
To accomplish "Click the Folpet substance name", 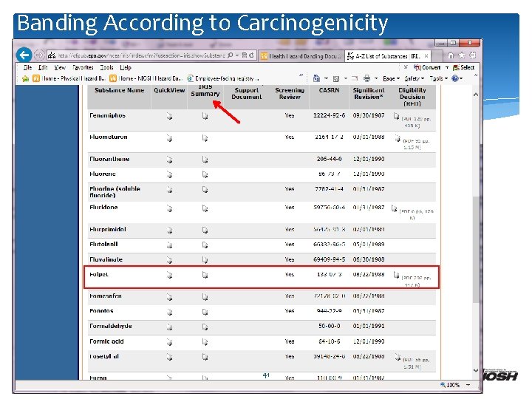I will pyautogui.click(x=99, y=274).
